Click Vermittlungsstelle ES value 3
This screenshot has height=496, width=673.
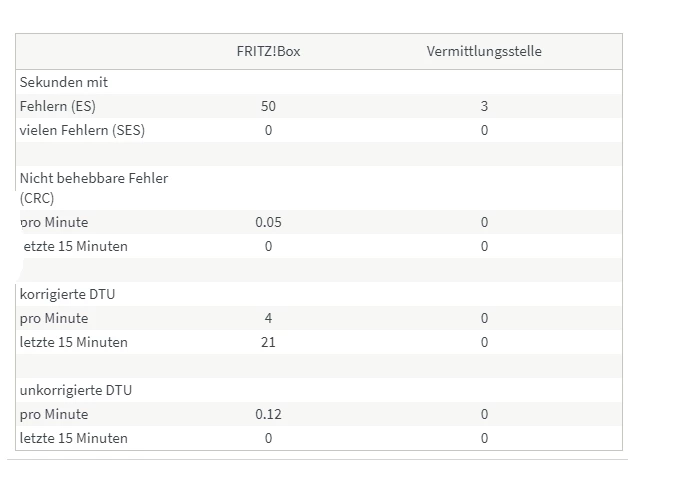point(484,106)
